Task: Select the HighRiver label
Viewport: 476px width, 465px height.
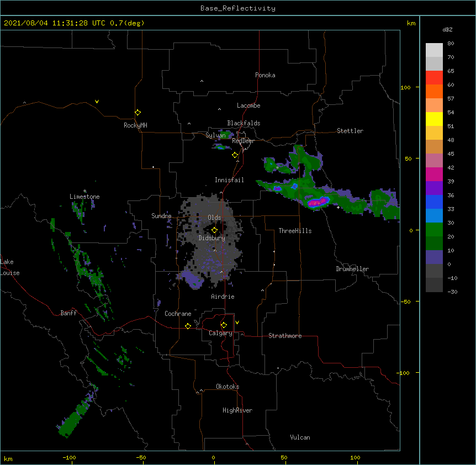Action: 237,410
